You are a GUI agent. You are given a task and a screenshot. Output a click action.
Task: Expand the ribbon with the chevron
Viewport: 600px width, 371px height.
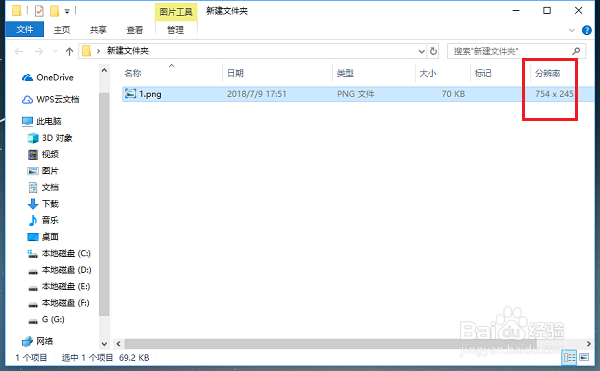(x=572, y=30)
